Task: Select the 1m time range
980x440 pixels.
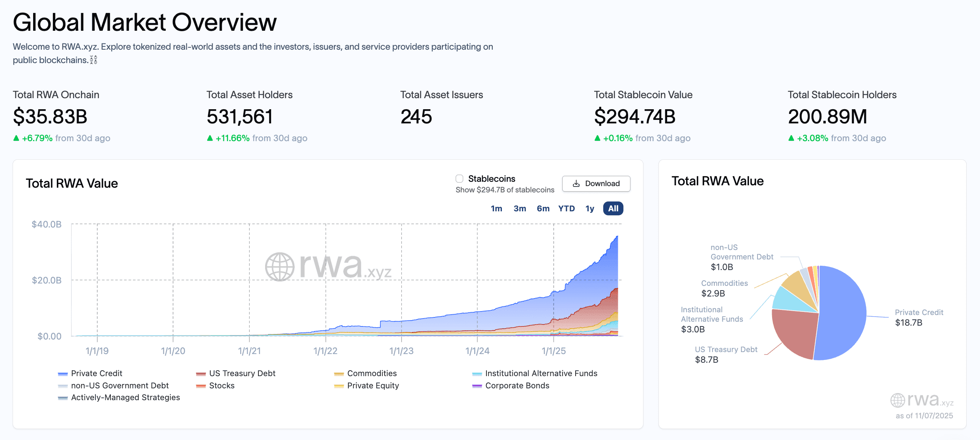Action: click(496, 209)
